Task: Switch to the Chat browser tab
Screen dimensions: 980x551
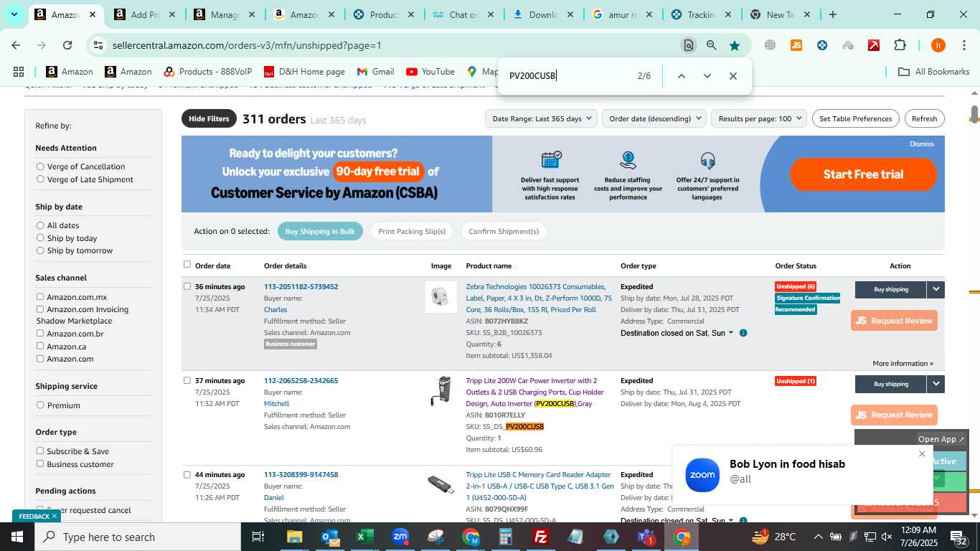Action: [461, 14]
